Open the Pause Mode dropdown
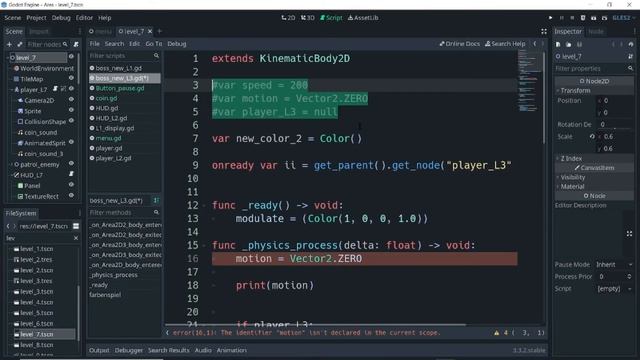640x360 pixels. (x=614, y=264)
